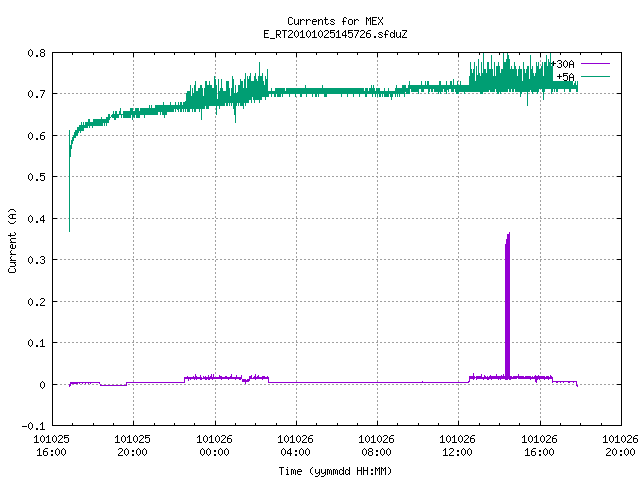Click the 101026 08:00 time tick label
The width and height of the screenshot is (640, 480).
[376, 446]
